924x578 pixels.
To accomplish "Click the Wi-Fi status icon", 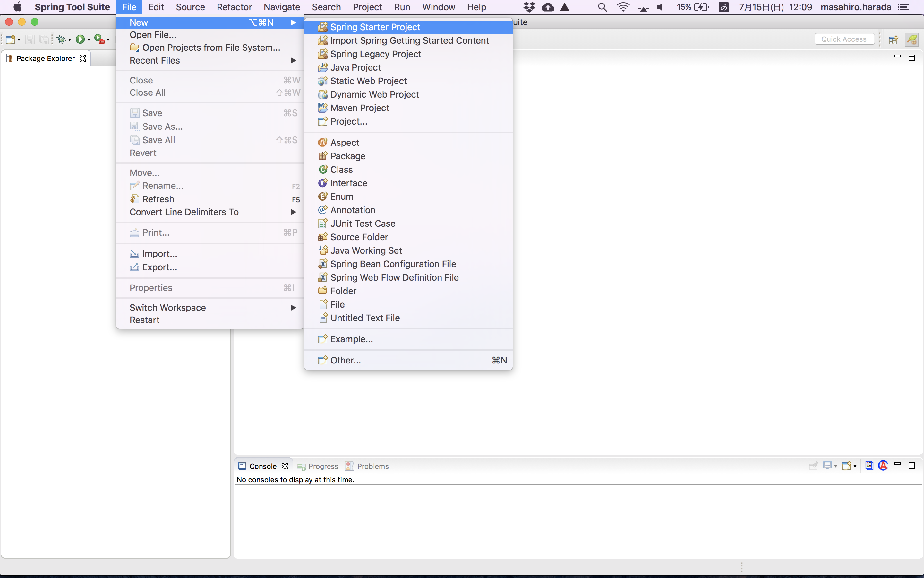I will click(x=623, y=7).
